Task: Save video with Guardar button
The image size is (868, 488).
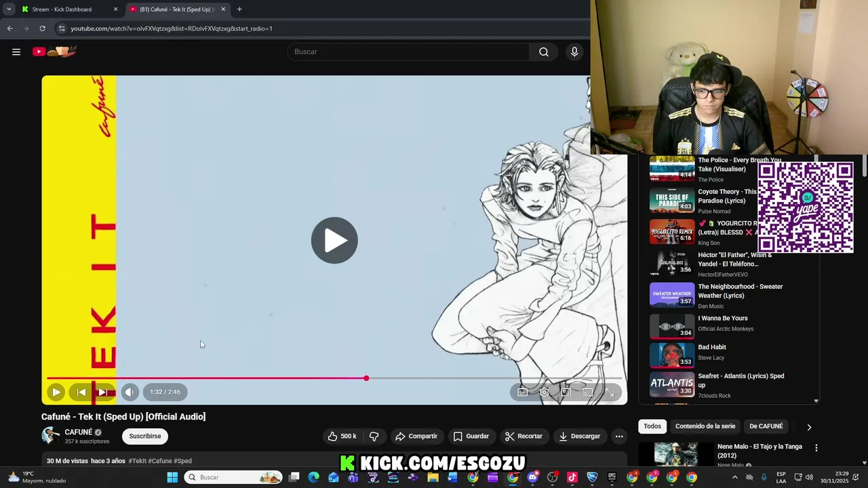Action: coord(471,436)
